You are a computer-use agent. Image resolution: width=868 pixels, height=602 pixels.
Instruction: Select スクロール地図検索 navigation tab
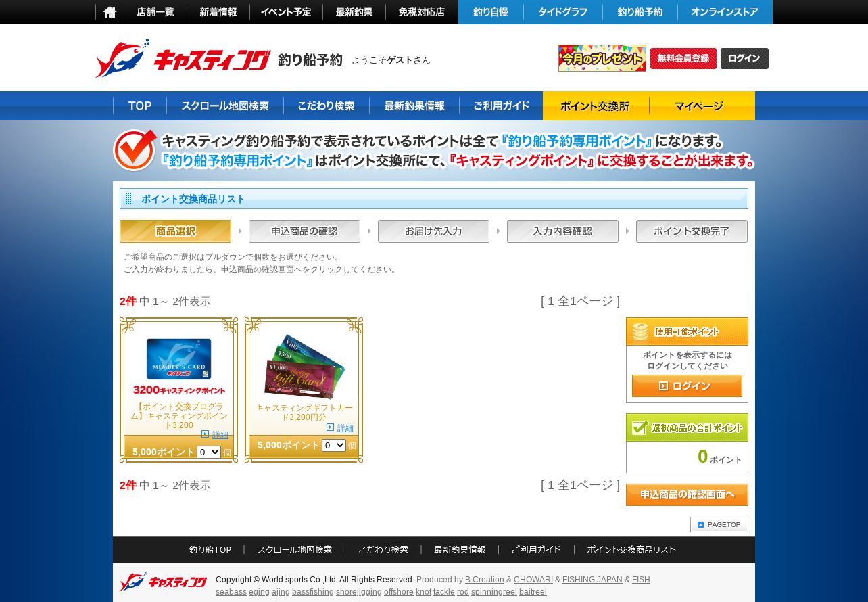pyautogui.click(x=225, y=106)
